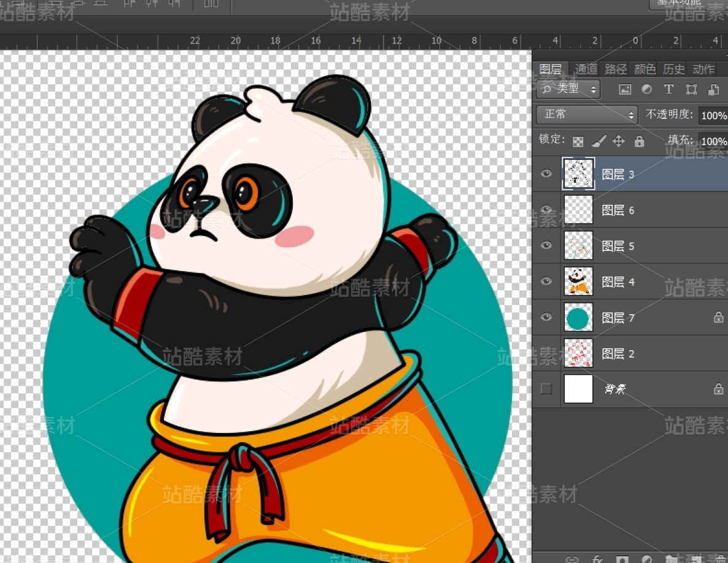Screen dimensions: 728x563
Task: Open fx layer style menu
Action: 597,559
